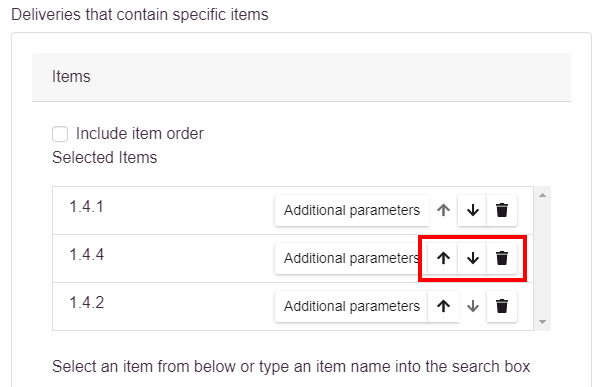
Task: Open Additional parameters for item 1.4.1
Action: click(352, 210)
